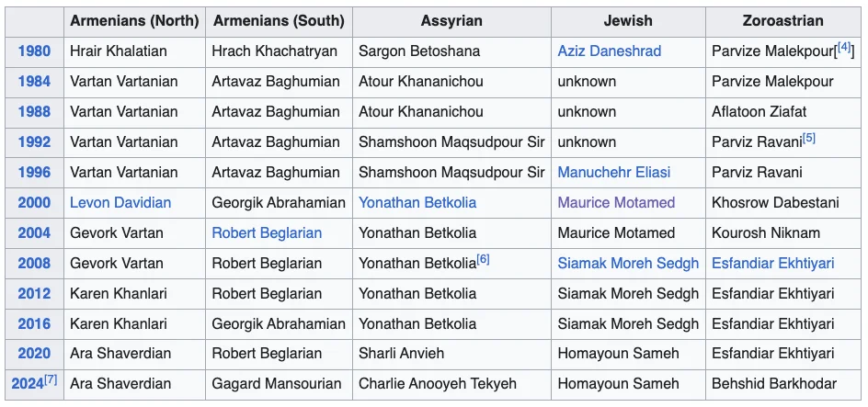Viewport: 868px width, 407px height.
Task: Click the Esfandiar Ekhtiyari link
Action: tap(772, 264)
